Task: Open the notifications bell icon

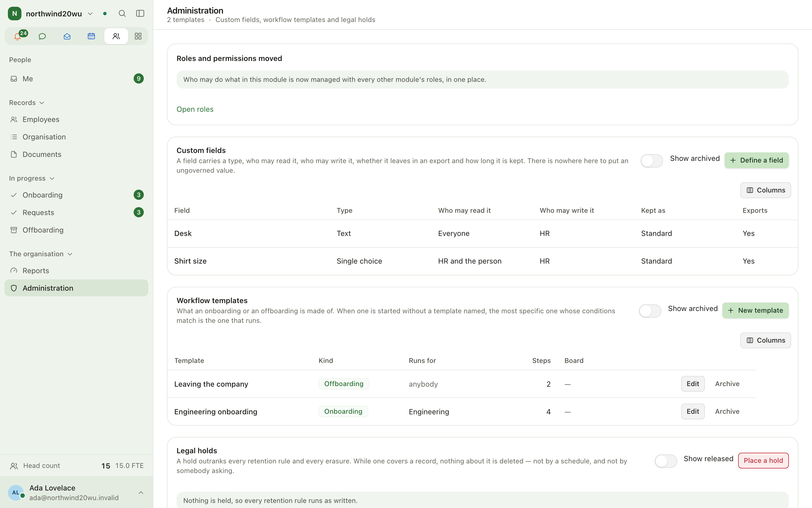Action: (x=17, y=36)
